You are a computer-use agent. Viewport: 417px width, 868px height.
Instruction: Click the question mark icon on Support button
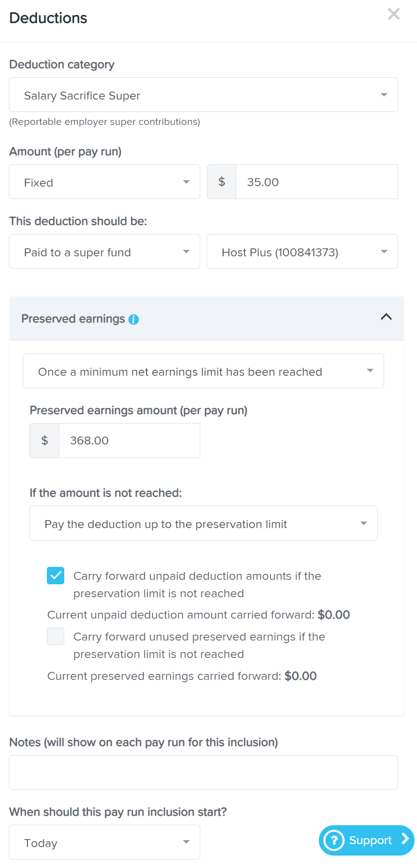(x=334, y=840)
